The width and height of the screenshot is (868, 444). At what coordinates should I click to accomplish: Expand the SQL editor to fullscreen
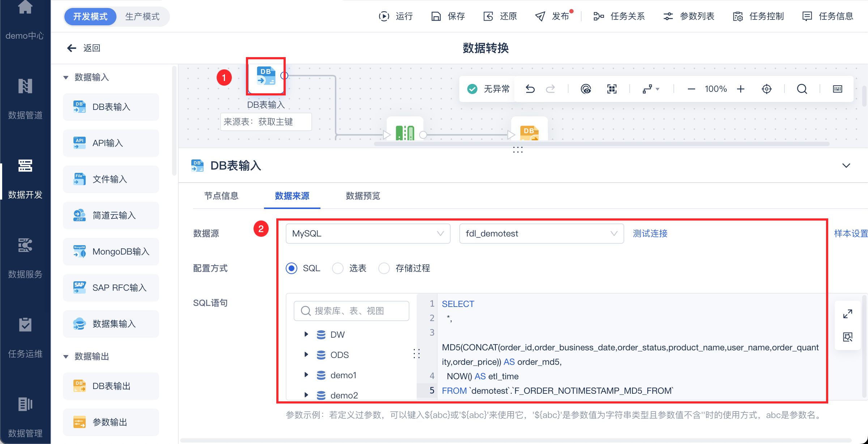tap(847, 314)
